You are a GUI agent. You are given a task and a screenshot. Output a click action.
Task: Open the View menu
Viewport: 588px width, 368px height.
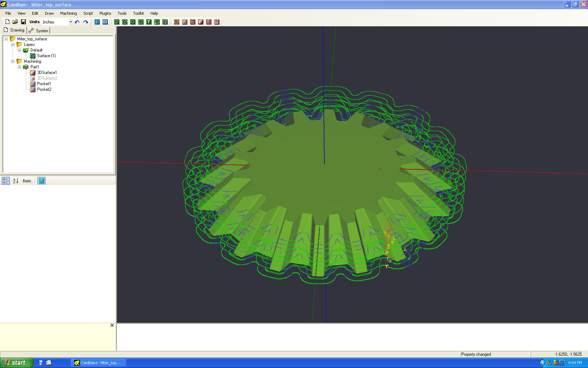[x=21, y=13]
